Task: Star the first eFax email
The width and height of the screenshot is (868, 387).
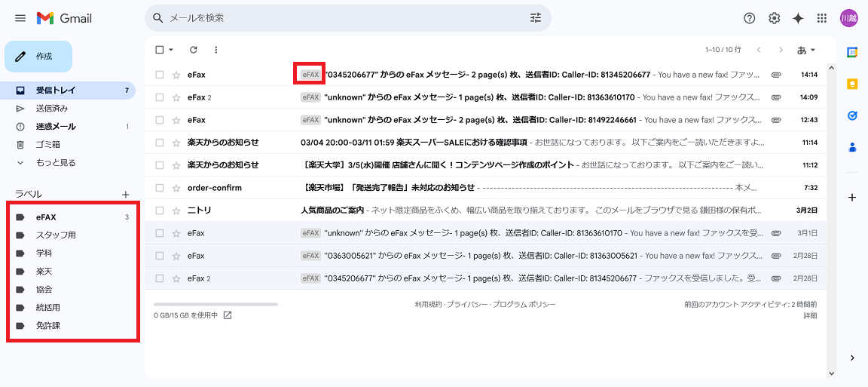Action: click(176, 75)
